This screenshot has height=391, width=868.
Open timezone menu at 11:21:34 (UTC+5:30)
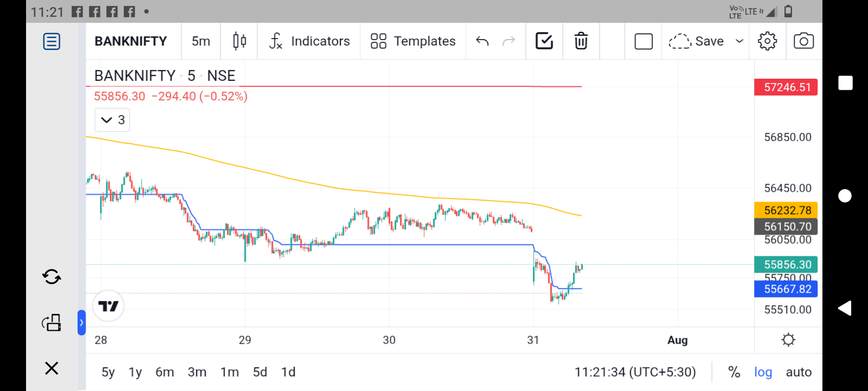tap(635, 372)
